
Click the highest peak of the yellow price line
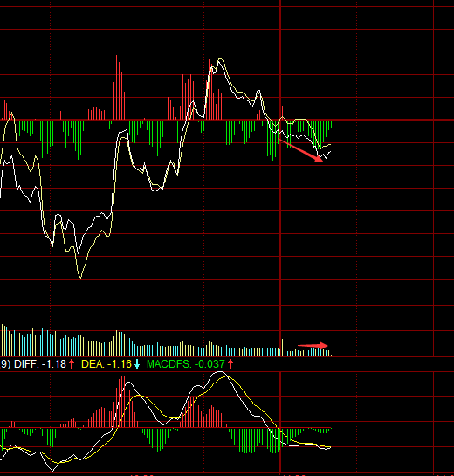click(220, 59)
